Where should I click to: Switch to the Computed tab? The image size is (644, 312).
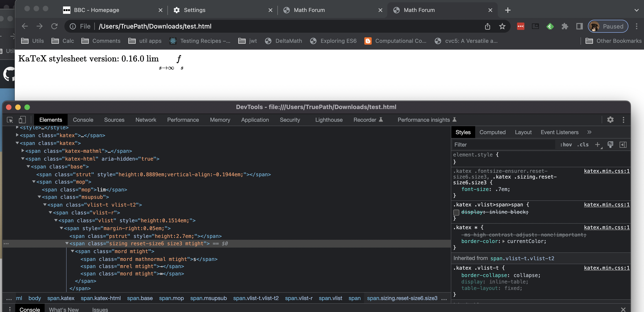click(492, 132)
